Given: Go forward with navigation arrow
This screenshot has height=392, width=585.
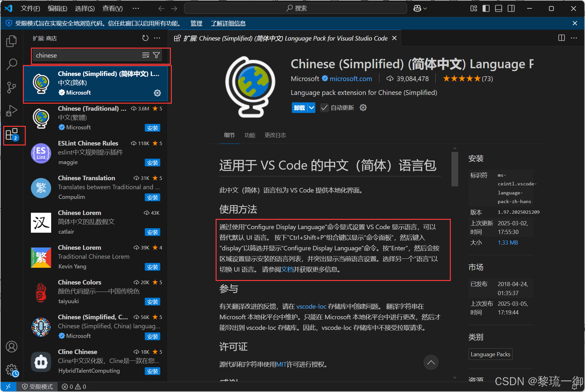Looking at the screenshot, I should tap(174, 9).
